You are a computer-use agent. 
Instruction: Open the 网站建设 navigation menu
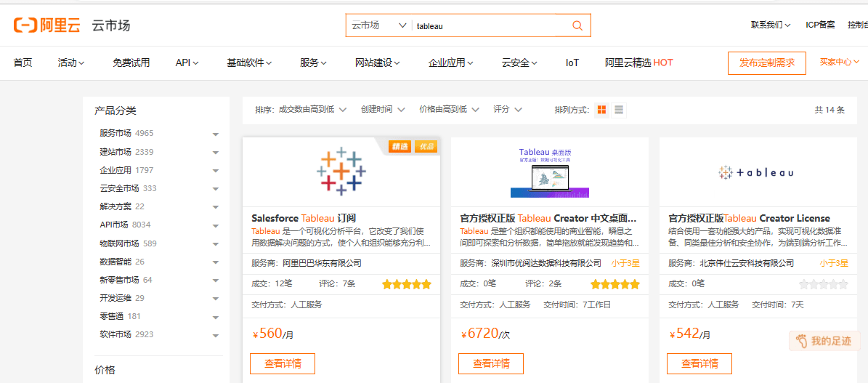[x=378, y=63]
